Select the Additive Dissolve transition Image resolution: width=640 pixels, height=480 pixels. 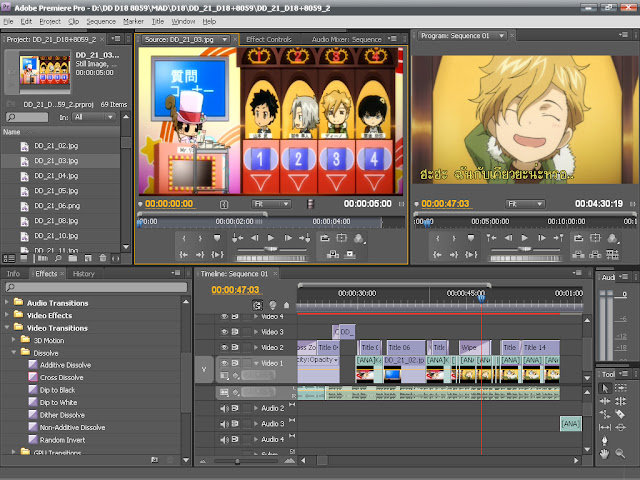65,365
